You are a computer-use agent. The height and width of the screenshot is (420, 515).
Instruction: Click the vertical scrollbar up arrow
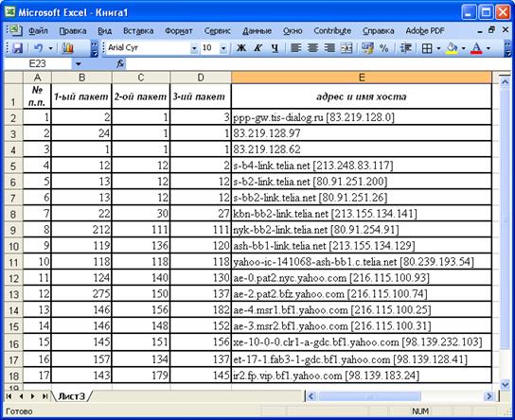click(506, 80)
